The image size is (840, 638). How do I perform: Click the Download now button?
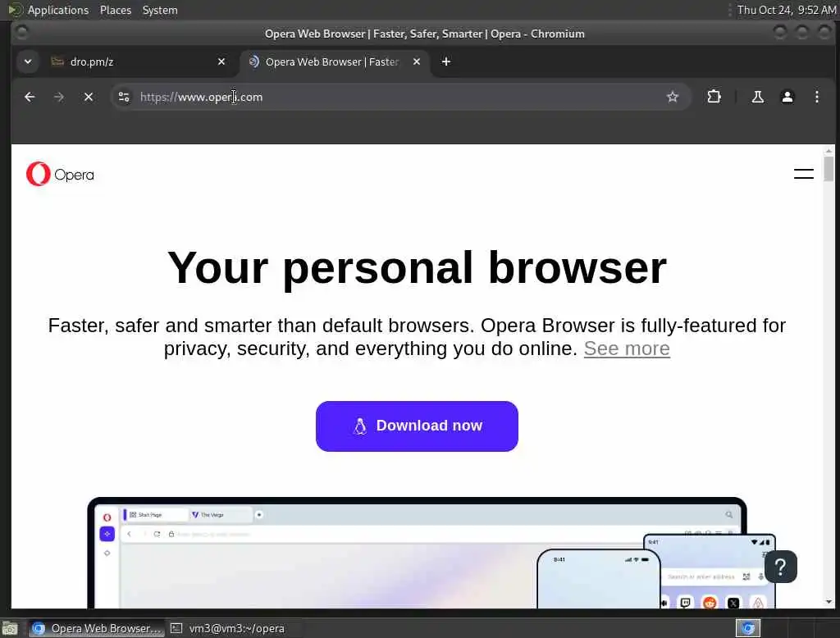(x=417, y=426)
